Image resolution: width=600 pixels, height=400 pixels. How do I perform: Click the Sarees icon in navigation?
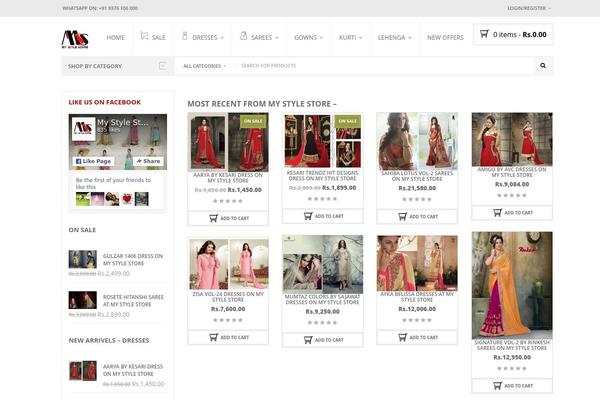[x=243, y=36]
